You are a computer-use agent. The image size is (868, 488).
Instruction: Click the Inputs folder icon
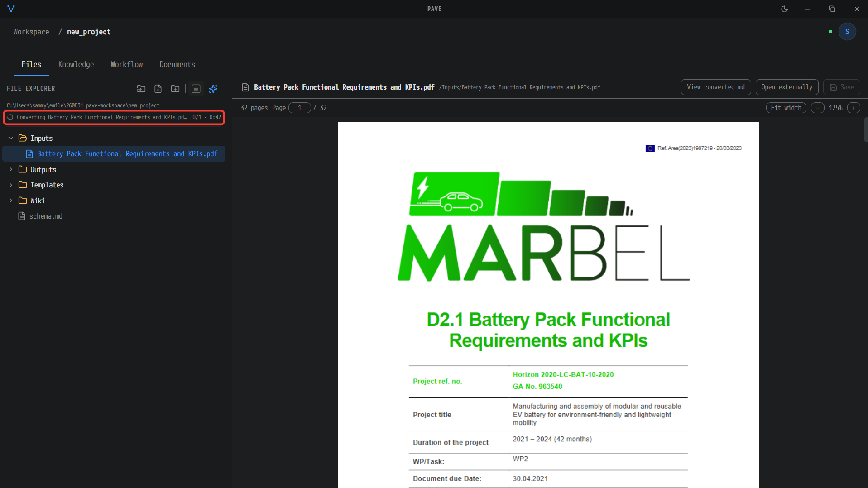(23, 138)
